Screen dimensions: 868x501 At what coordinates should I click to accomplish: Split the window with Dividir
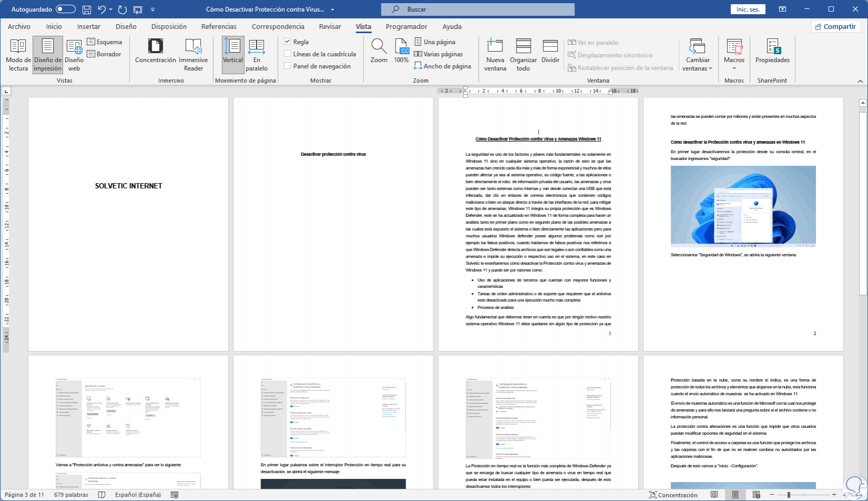tap(550, 51)
